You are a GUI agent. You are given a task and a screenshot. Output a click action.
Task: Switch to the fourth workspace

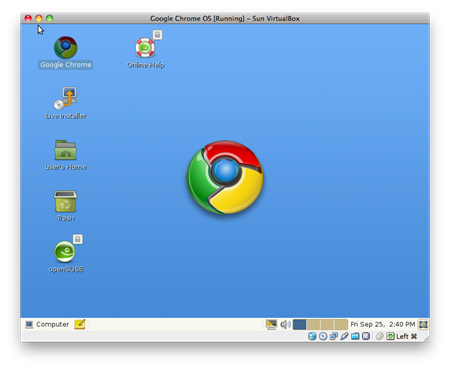click(341, 324)
